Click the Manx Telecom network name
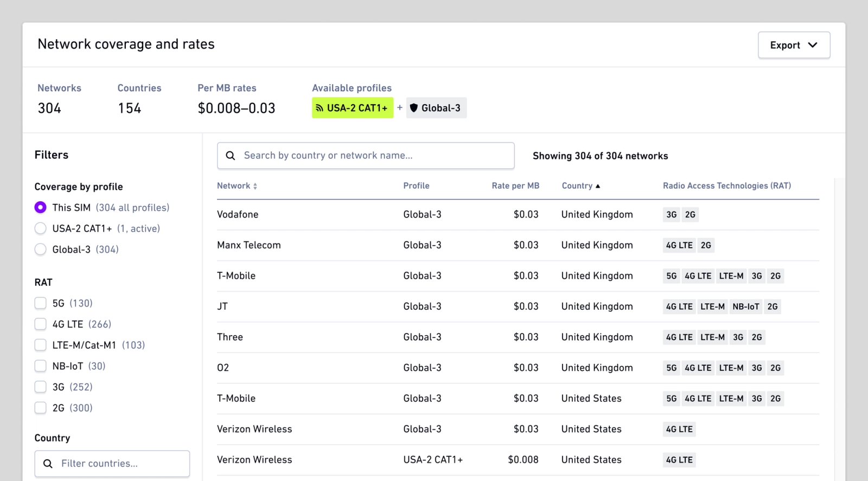Viewport: 868px width, 481px height. click(x=249, y=245)
